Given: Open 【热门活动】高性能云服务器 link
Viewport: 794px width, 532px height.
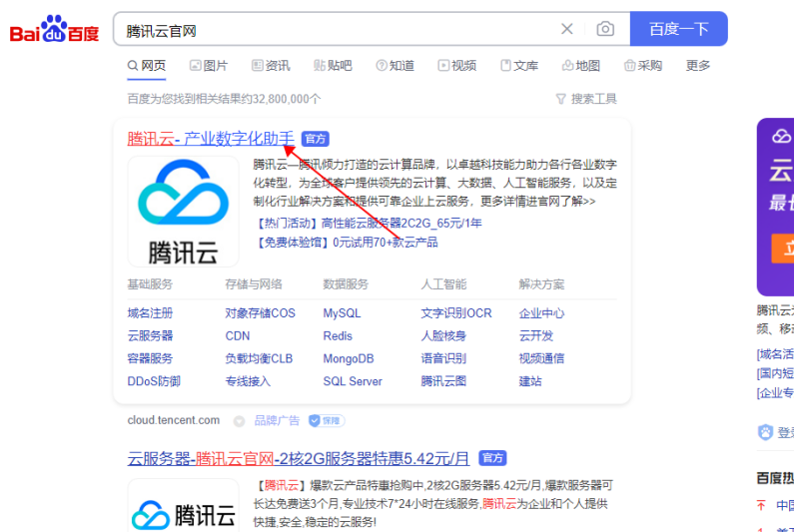Looking at the screenshot, I should 368,224.
